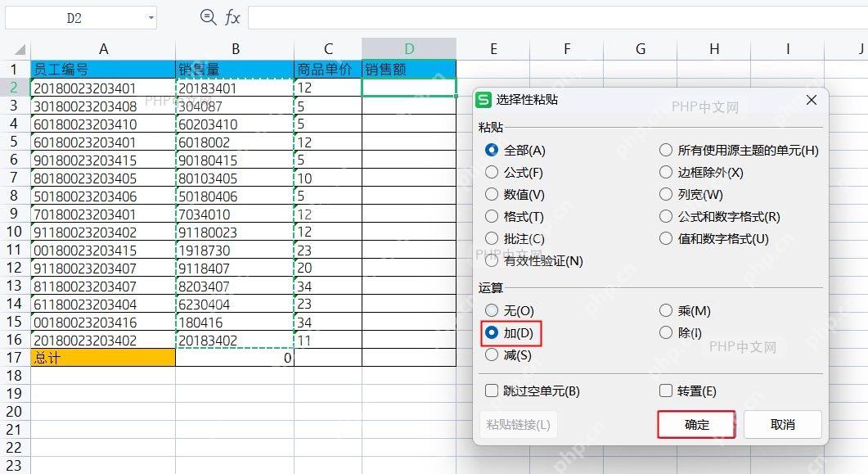Image resolution: width=868 pixels, height=474 pixels.
Task: Click cell 20183401 in column B
Action: [x=235, y=88]
